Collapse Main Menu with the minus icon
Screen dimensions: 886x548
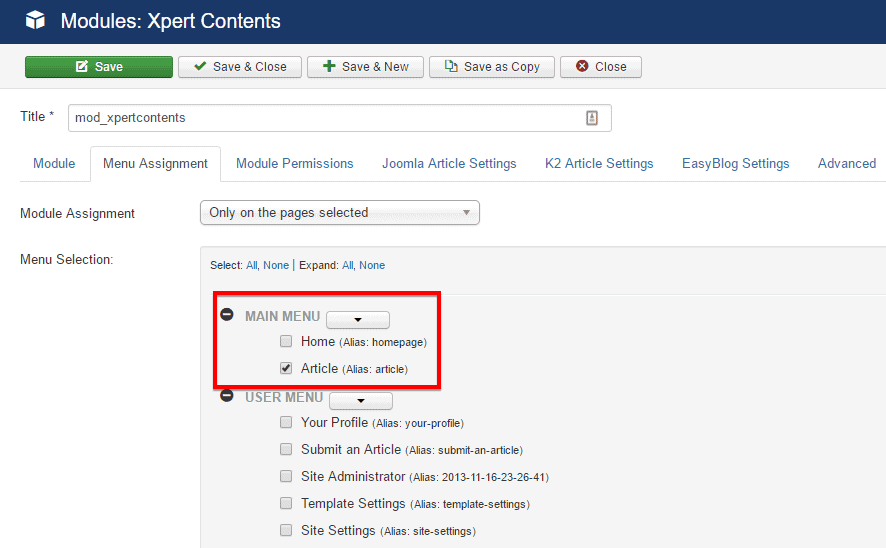(x=227, y=315)
